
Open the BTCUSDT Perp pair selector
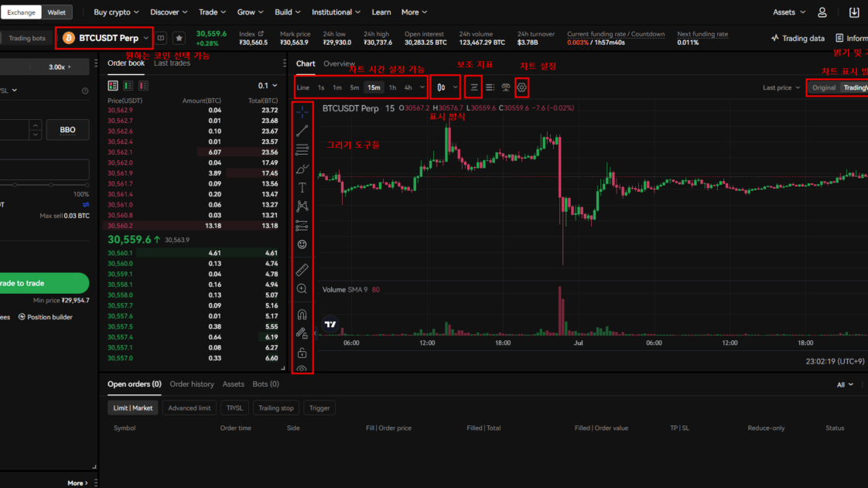(106, 38)
